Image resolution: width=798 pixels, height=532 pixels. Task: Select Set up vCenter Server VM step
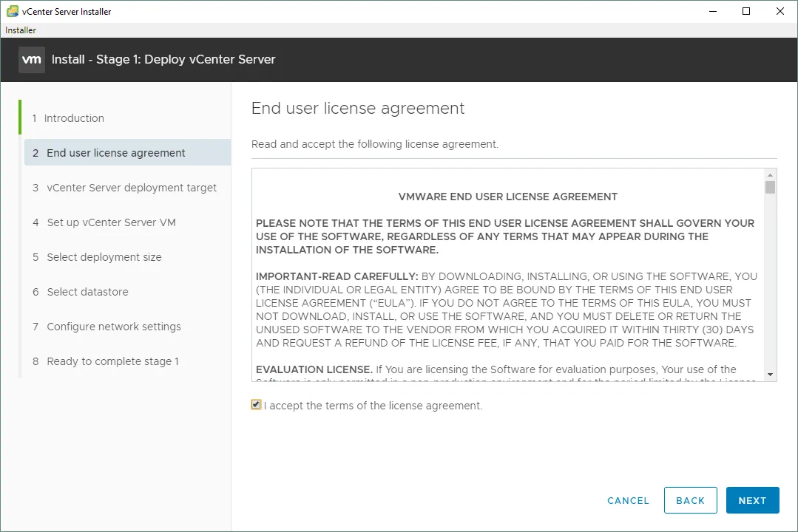[111, 222]
